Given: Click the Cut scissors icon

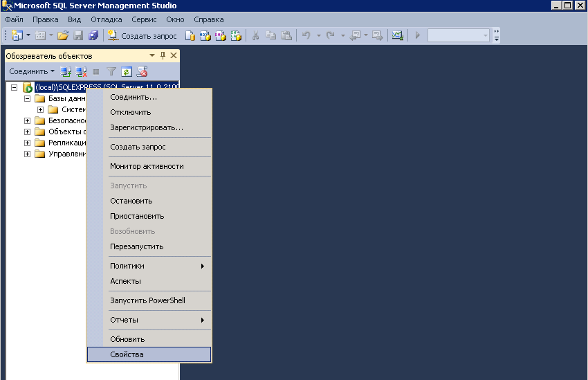Looking at the screenshot, I should [255, 35].
